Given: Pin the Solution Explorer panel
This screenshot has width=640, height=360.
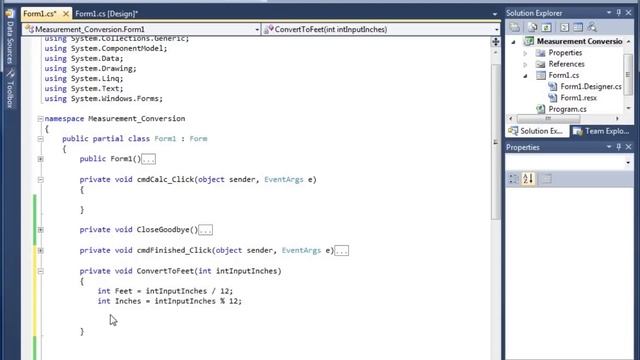Looking at the screenshot, I should [x=619, y=13].
